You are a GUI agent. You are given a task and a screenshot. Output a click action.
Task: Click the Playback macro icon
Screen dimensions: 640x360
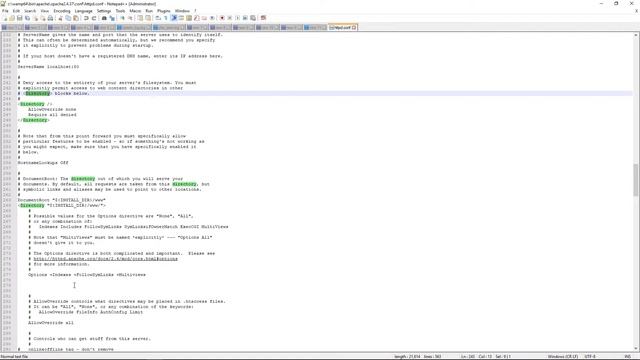[x=237, y=18]
